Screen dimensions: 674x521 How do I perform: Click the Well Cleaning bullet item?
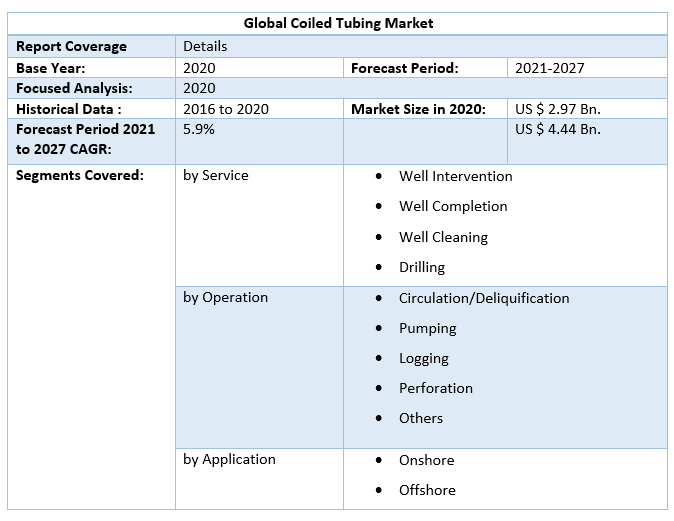[443, 237]
